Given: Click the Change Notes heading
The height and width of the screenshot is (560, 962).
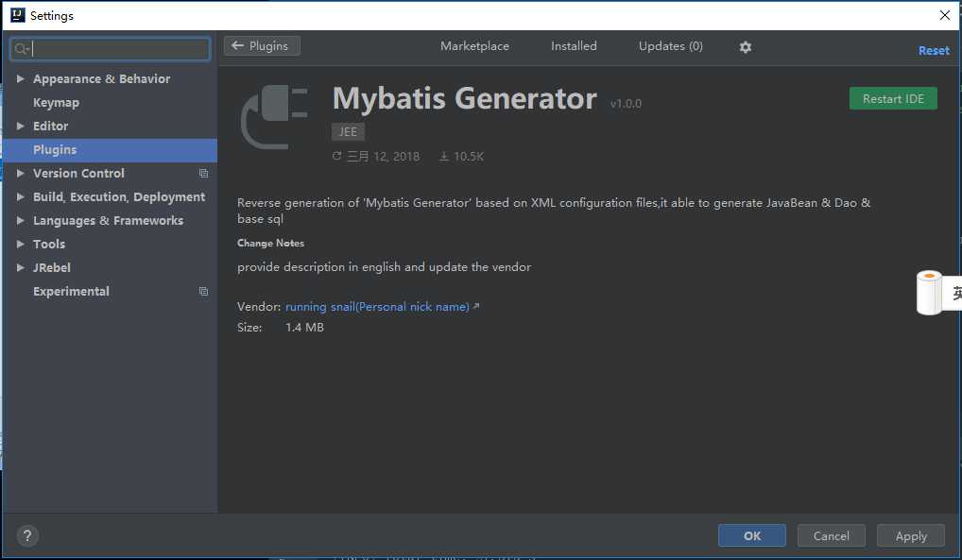Looking at the screenshot, I should point(270,243).
